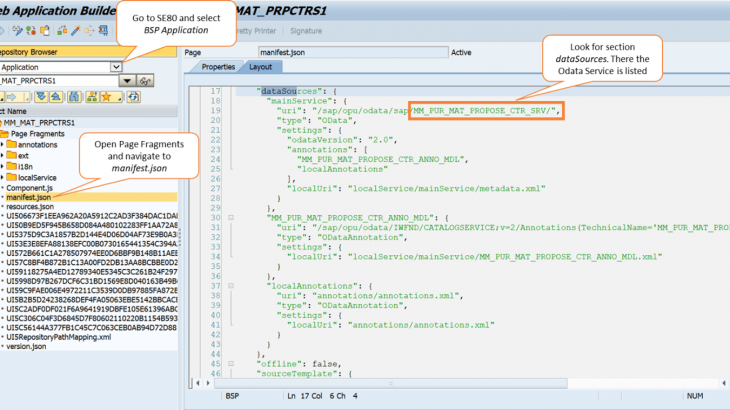Screen dimensions: 730x410
Task: Click the favorites star icon
Action: click(x=106, y=97)
